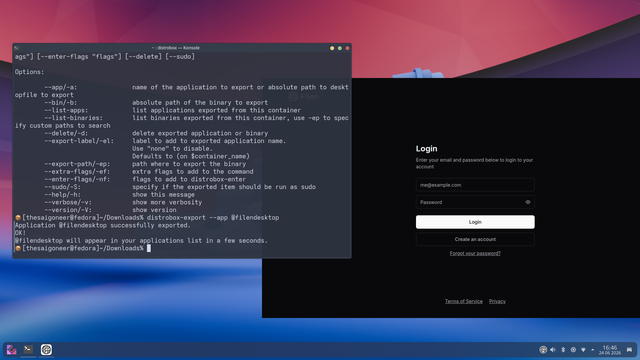Click the '--extra-flags/-ef:' option text
Image resolution: width=640 pixels, height=360 pixels.
pyautogui.click(x=77, y=172)
